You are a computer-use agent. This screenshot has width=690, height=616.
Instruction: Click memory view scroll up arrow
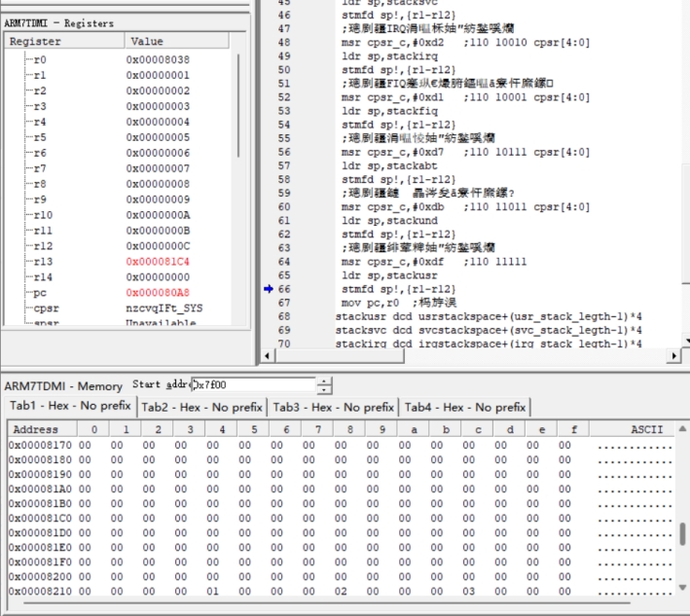[682, 429]
